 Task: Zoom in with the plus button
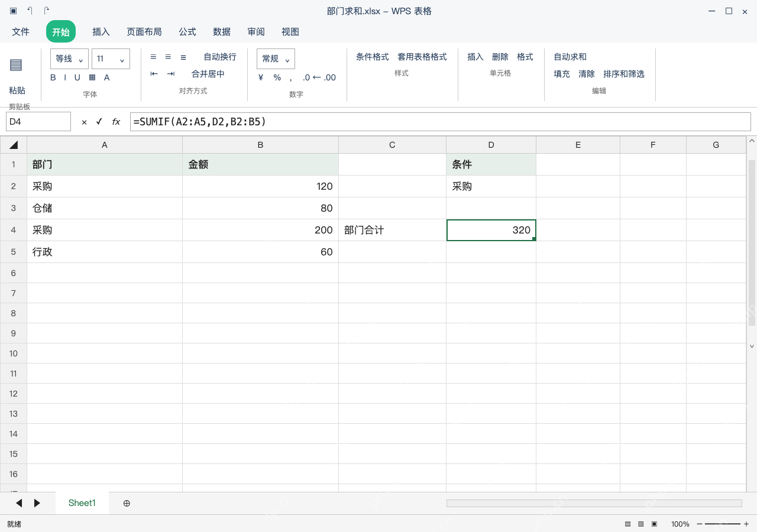746,524
